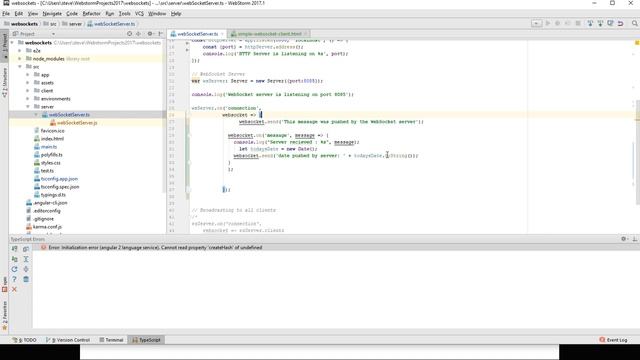
Task: Collapse the websockets root folder
Action: point(12,42)
